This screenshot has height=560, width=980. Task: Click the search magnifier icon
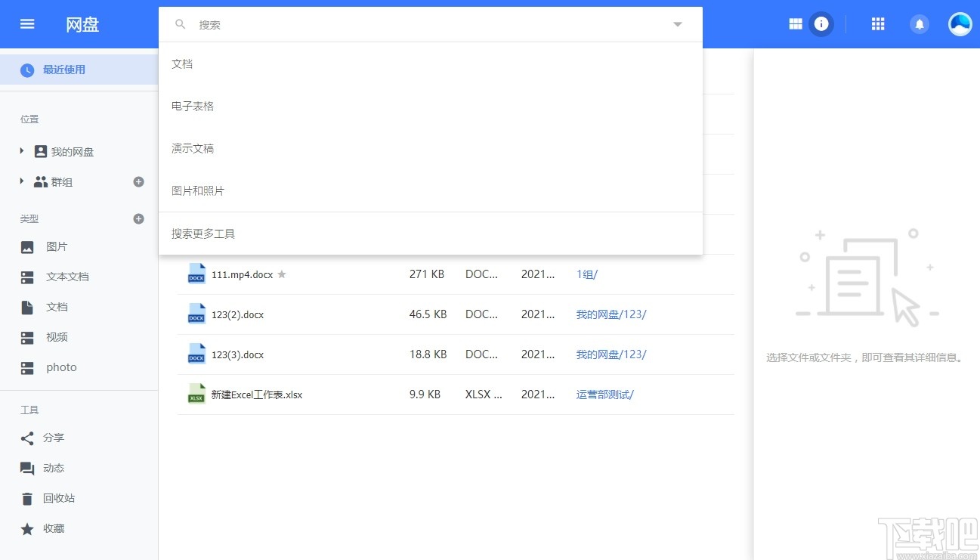coord(181,24)
